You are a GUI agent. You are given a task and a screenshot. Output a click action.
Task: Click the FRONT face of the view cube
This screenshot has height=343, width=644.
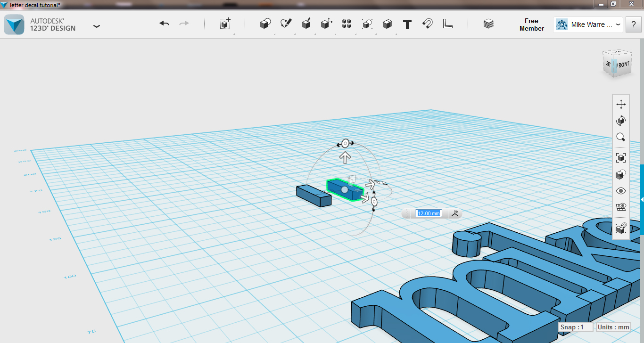pyautogui.click(x=622, y=65)
